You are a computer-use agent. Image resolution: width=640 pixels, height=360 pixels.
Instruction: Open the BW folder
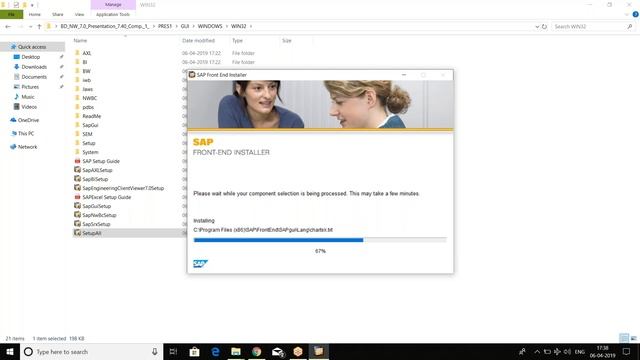(86, 71)
